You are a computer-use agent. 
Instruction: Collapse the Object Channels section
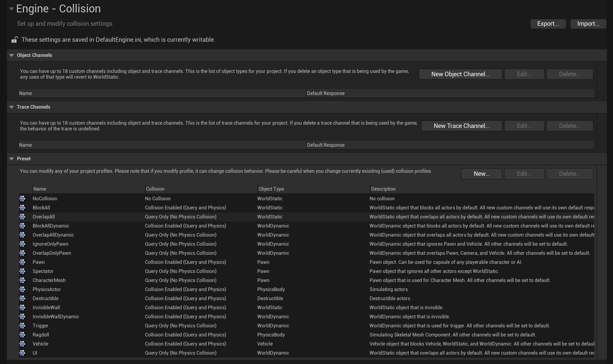pyautogui.click(x=12, y=55)
